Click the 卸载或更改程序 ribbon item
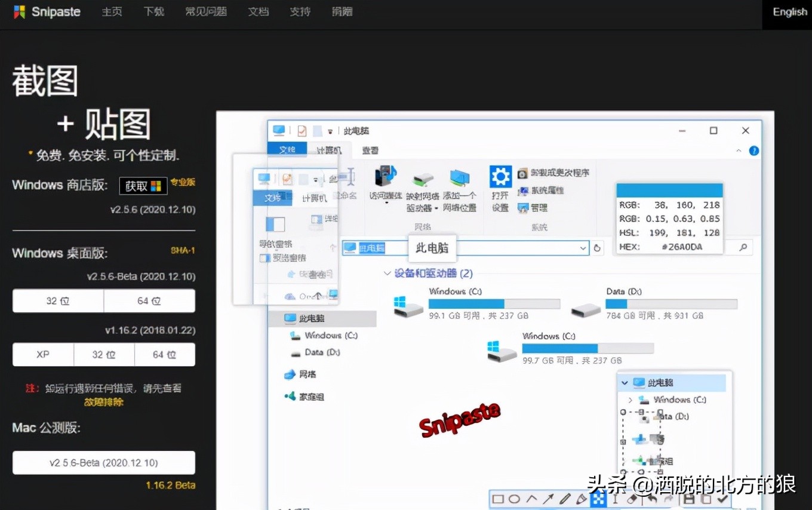 pyautogui.click(x=553, y=173)
